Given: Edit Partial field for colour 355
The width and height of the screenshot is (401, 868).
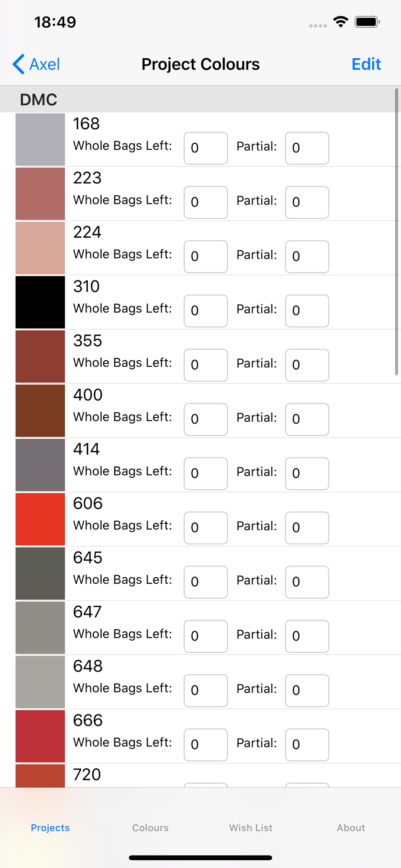Looking at the screenshot, I should click(307, 365).
